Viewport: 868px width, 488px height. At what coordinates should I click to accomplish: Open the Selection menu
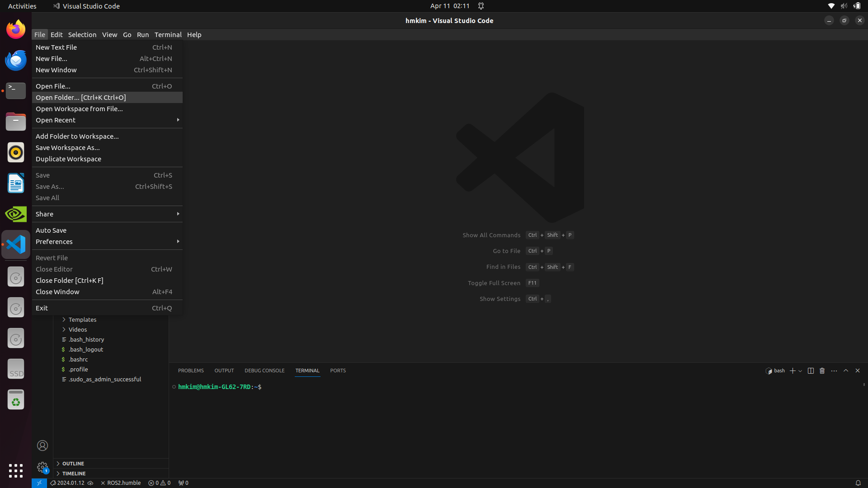point(82,35)
